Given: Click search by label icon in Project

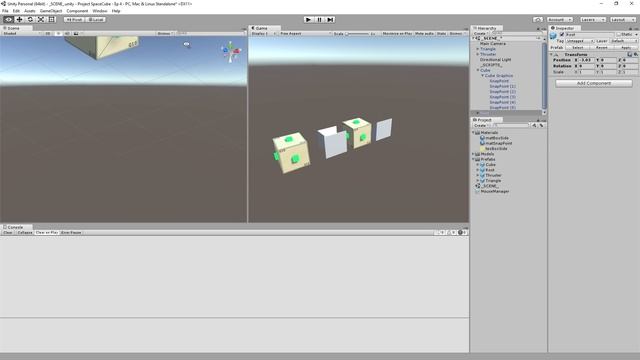Looking at the screenshot, I should [541, 125].
